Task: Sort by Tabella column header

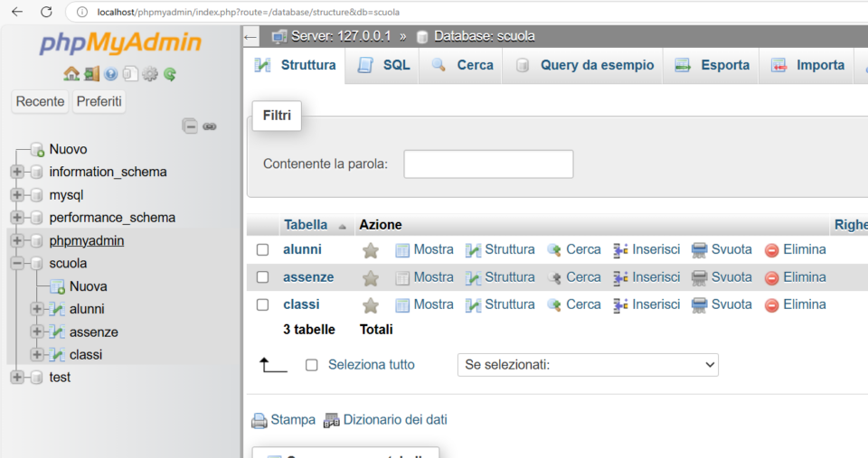Action: pos(306,225)
